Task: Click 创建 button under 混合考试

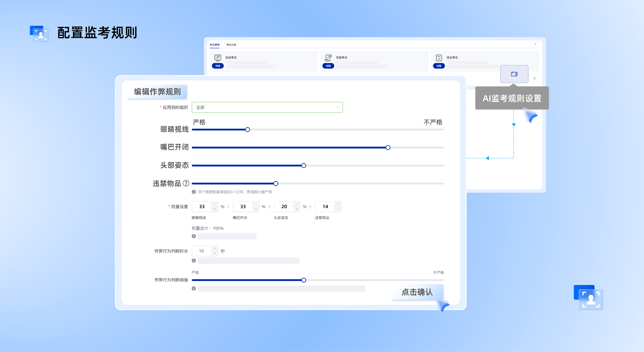Action: coord(439,66)
